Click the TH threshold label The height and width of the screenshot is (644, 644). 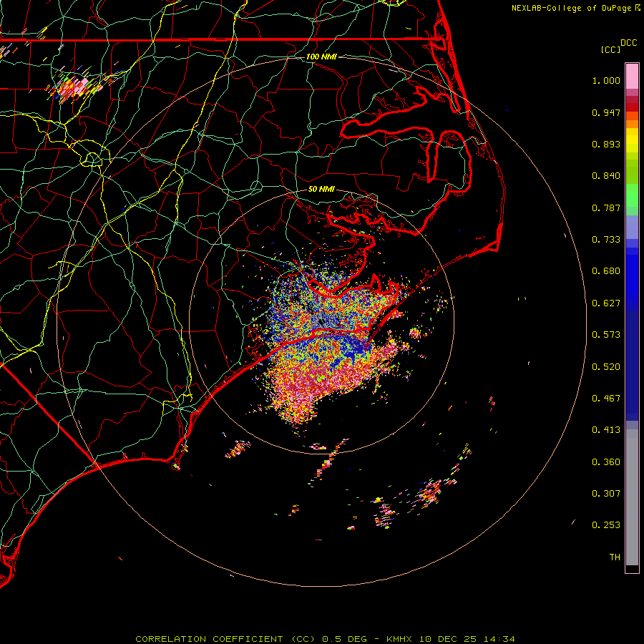614,557
